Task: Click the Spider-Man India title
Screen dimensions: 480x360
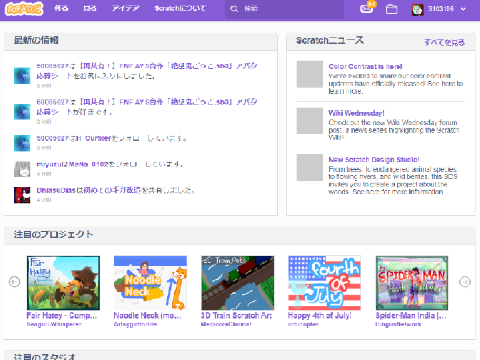Action: pyautogui.click(x=411, y=315)
